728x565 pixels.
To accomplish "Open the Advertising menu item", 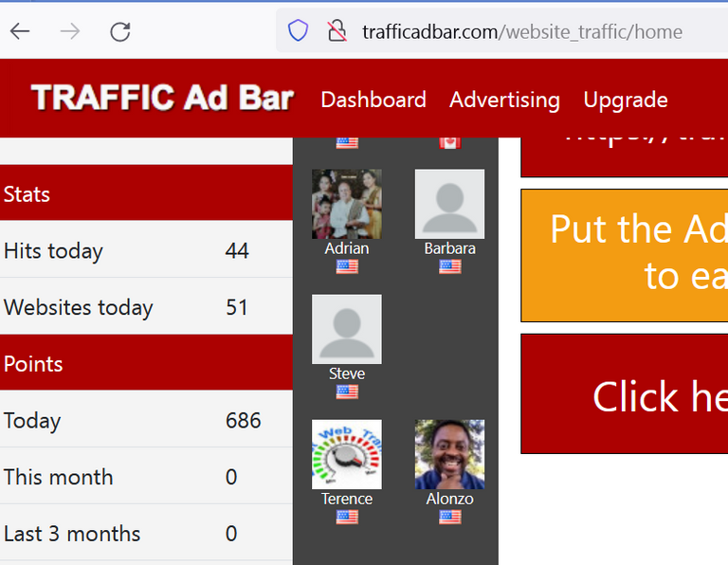I will [504, 100].
